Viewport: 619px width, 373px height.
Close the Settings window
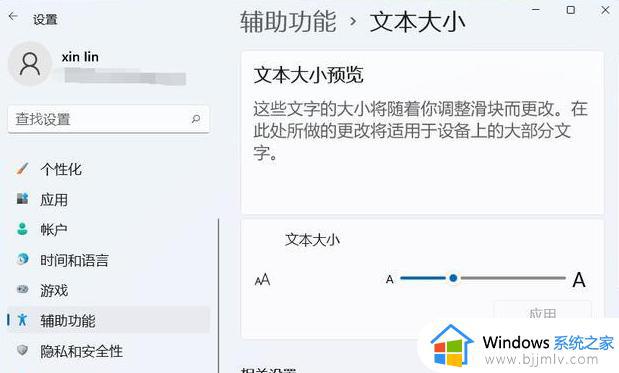tap(605, 10)
